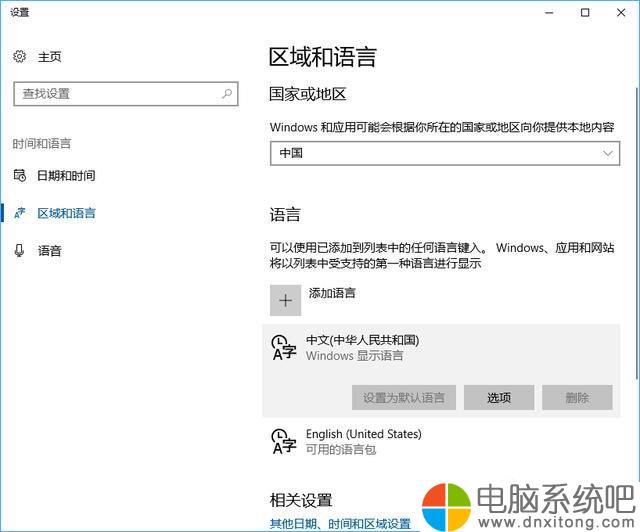Focus the 查找设置 search box

(x=126, y=94)
